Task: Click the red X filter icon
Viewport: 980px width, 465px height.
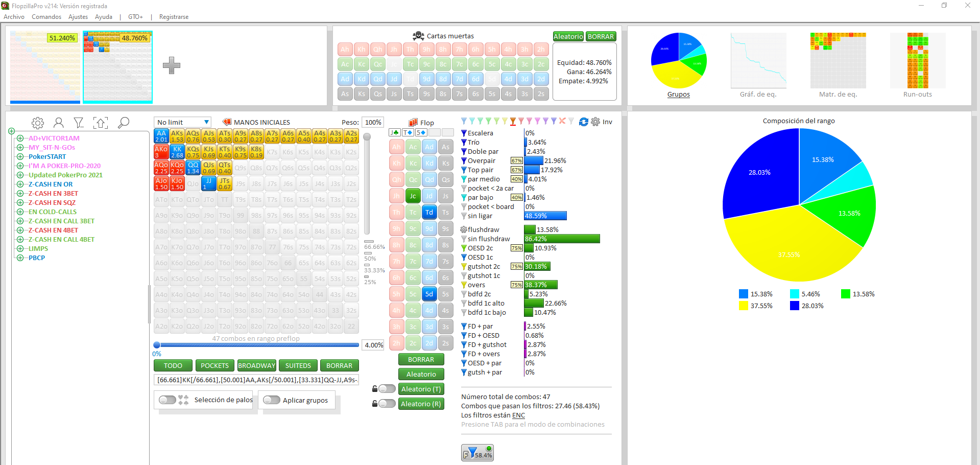Action: [x=562, y=122]
